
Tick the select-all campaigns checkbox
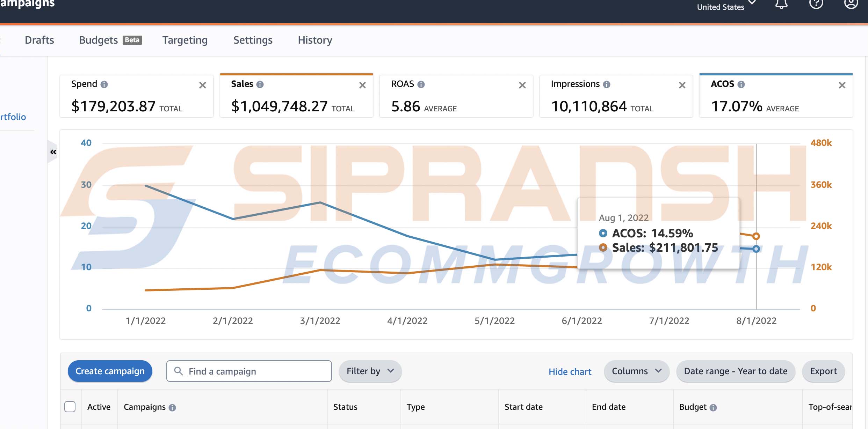(x=70, y=407)
